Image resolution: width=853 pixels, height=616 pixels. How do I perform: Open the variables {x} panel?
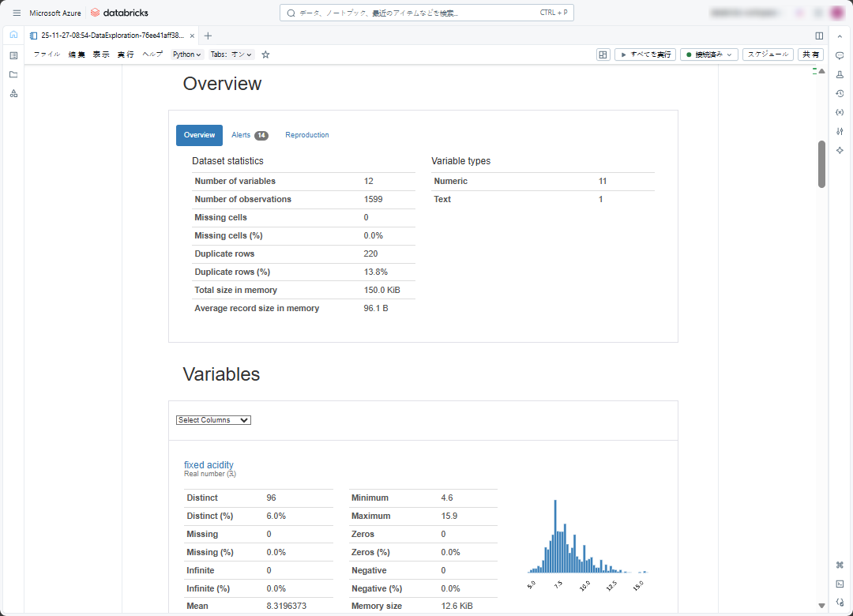(840, 112)
